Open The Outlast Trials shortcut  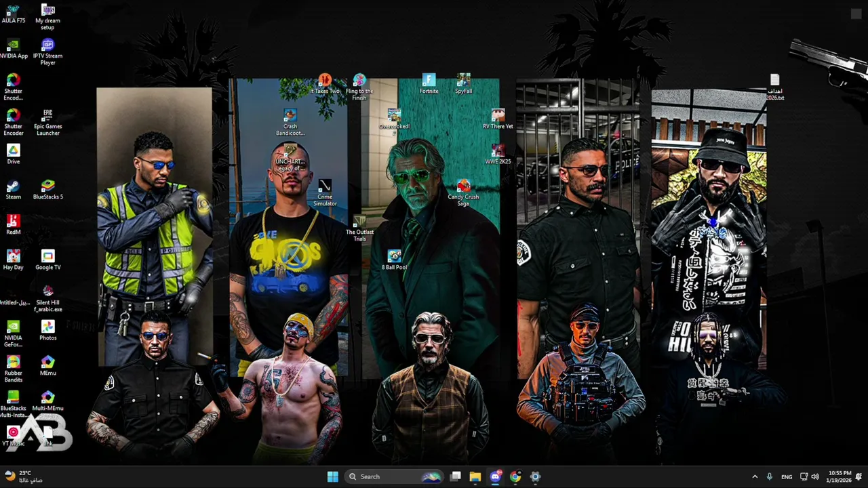click(359, 228)
